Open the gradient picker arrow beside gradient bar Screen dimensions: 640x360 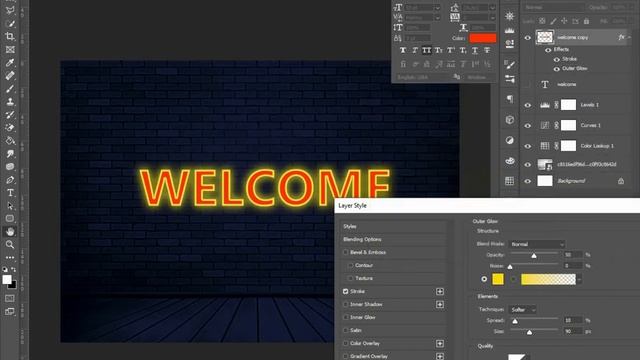pos(579,280)
